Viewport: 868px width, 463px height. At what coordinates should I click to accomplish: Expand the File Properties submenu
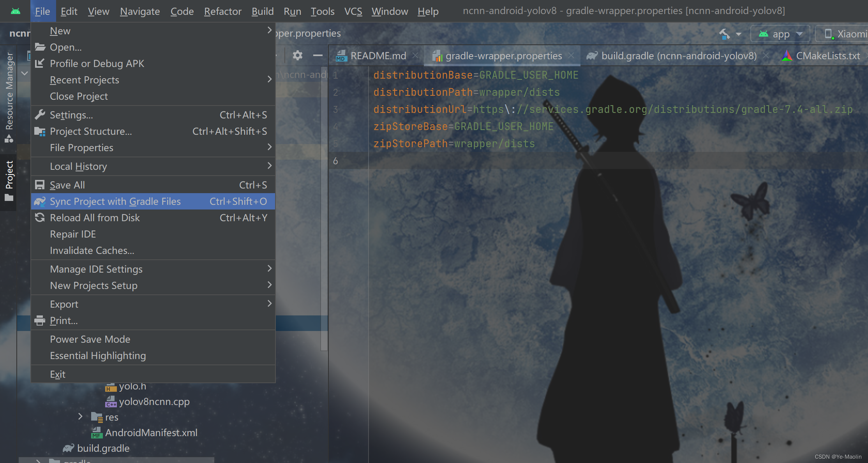coord(153,148)
